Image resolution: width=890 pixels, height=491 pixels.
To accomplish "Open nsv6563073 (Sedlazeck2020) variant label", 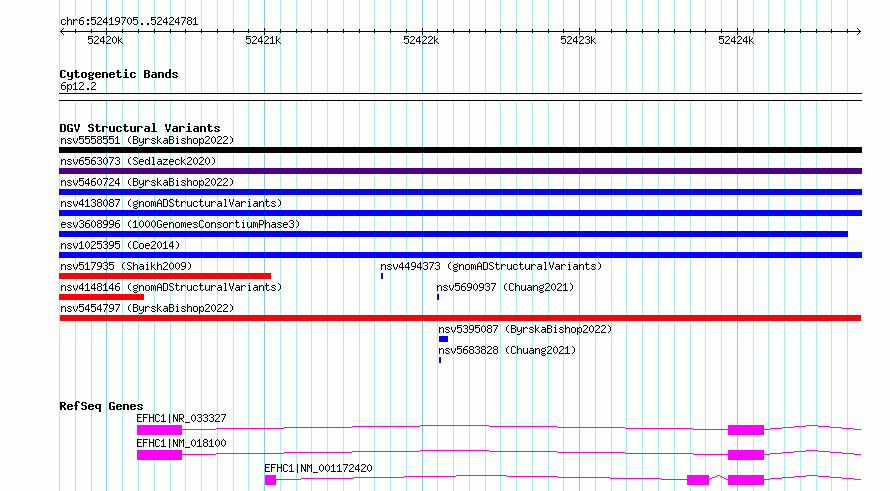I will (138, 161).
